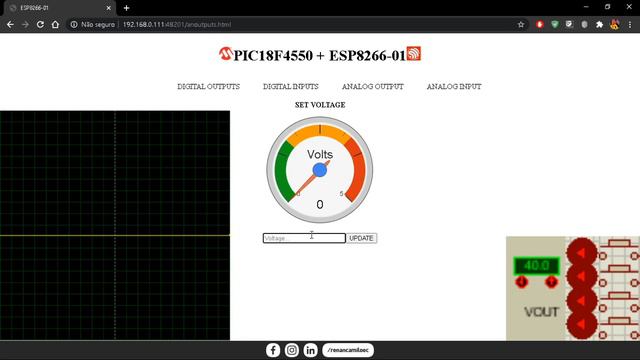640x360 pixels.
Task: Bookmark this page with the star icon
Action: (x=521, y=24)
